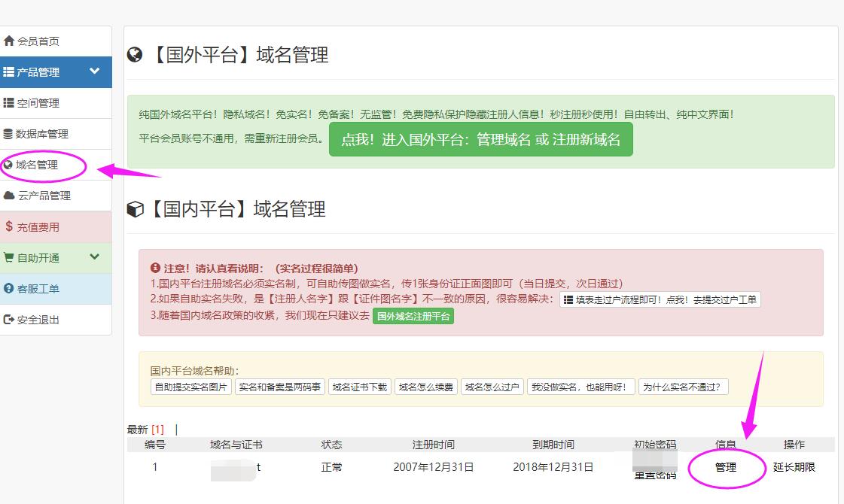The image size is (844, 504).
Task: Click the logout icon beside 安全退出
Action: click(x=8, y=320)
